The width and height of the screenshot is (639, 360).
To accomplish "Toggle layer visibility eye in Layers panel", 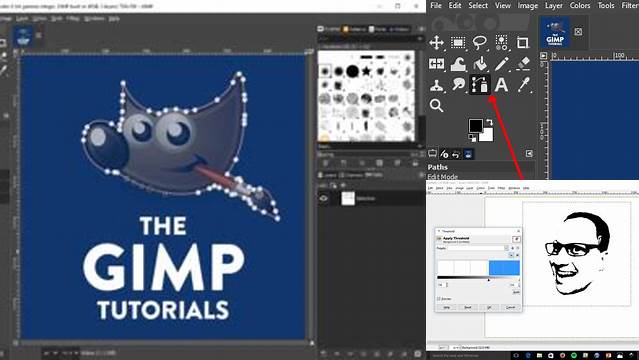I will (x=324, y=199).
